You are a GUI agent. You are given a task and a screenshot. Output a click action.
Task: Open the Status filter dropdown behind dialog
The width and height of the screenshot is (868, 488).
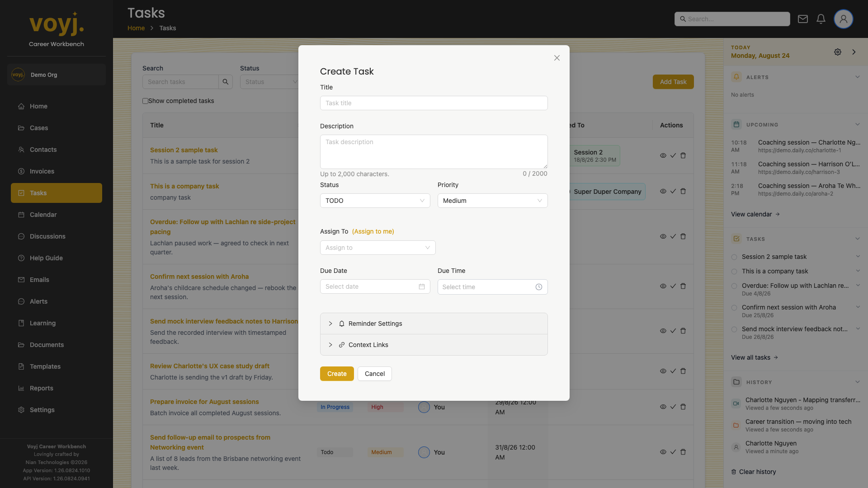[x=269, y=82]
